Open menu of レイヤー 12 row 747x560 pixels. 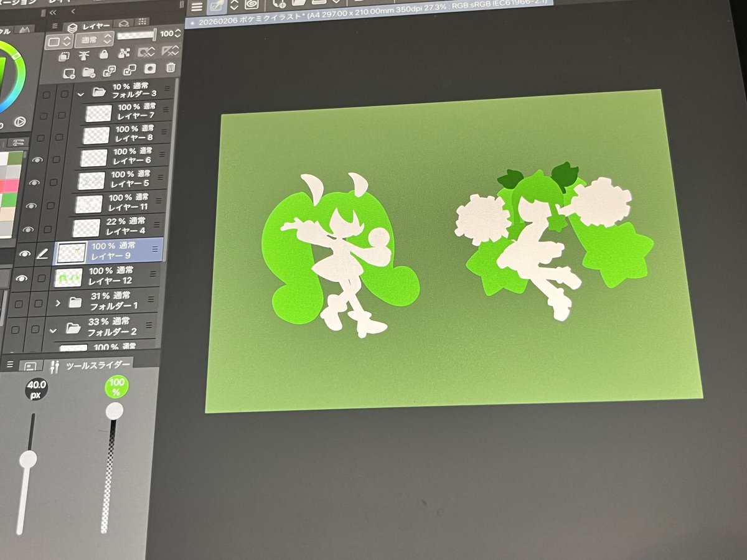point(154,275)
